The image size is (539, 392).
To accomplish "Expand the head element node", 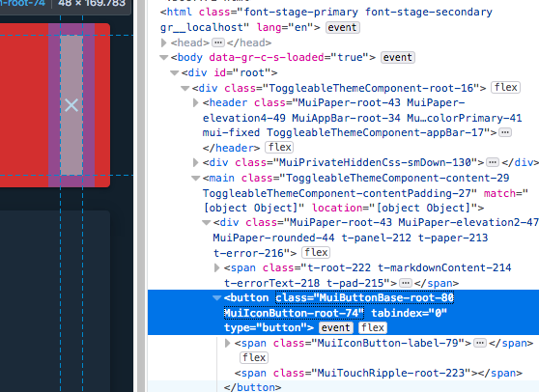I will coord(164,42).
